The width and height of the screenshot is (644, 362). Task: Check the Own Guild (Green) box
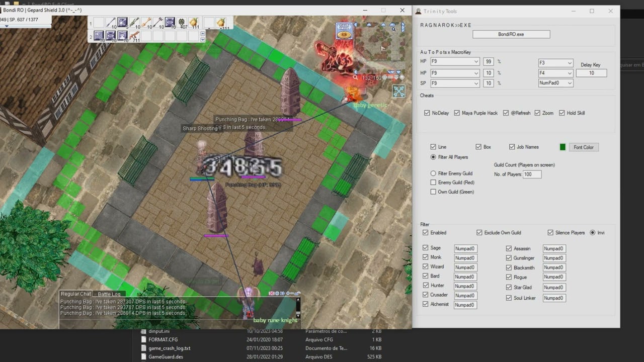[x=433, y=192]
